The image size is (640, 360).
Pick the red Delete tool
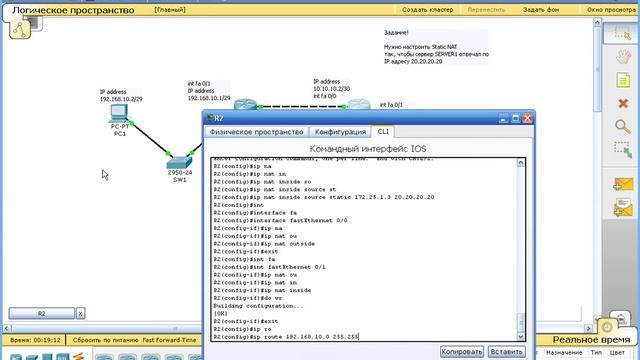pos(623,103)
